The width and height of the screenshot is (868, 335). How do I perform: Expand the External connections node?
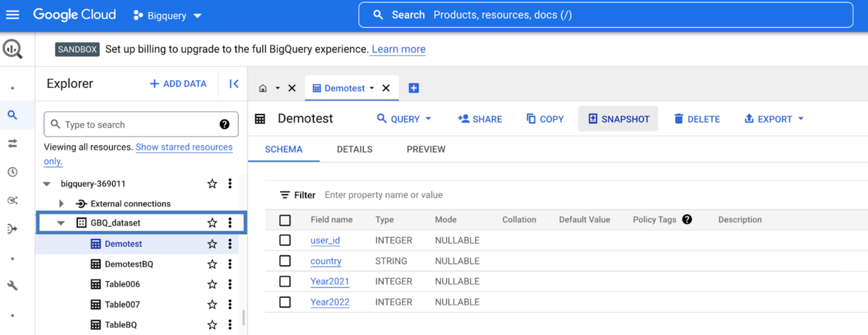point(61,203)
